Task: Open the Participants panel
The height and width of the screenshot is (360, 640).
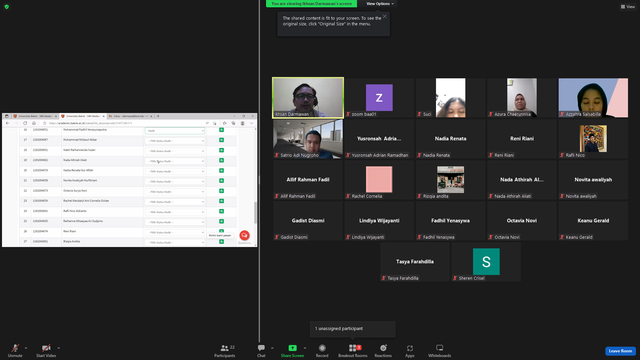Action: [225, 350]
